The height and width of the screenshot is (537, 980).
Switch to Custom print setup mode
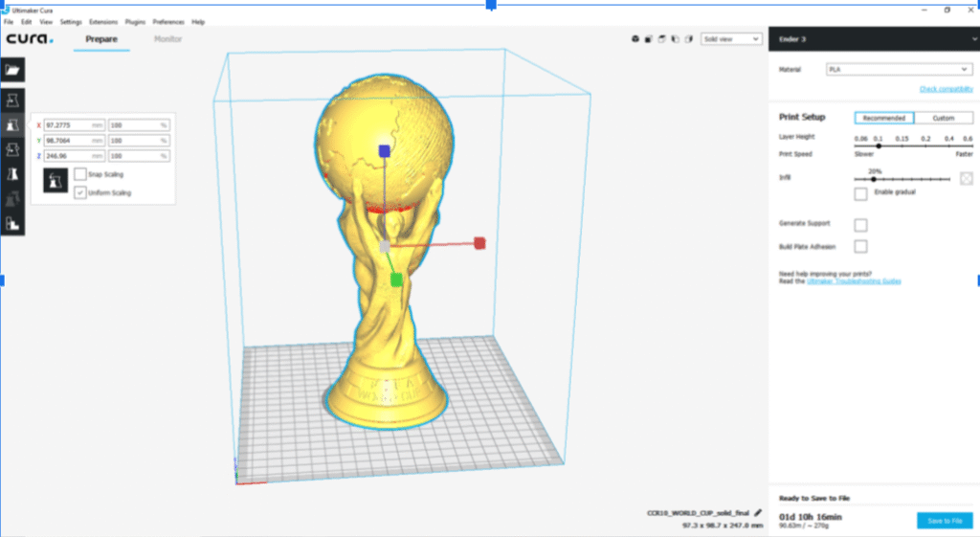click(x=944, y=118)
